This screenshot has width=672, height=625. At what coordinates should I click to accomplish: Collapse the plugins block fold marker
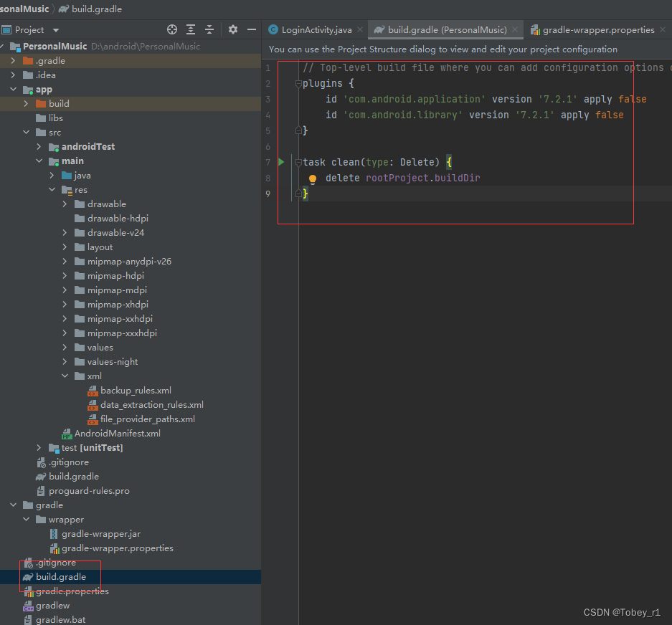click(298, 84)
